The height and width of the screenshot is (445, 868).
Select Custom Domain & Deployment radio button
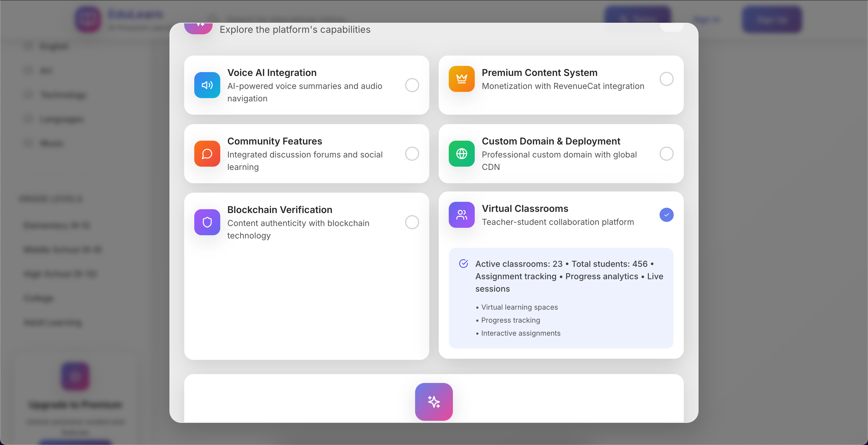pos(666,154)
